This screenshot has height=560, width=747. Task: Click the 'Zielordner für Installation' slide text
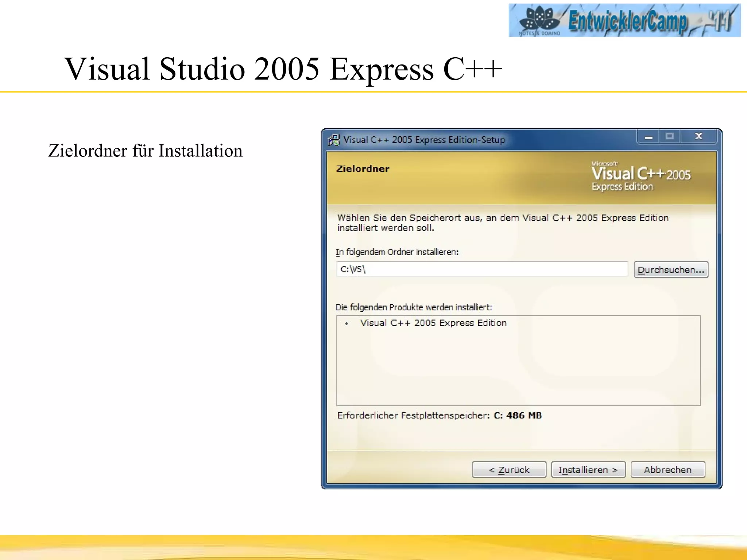(145, 151)
